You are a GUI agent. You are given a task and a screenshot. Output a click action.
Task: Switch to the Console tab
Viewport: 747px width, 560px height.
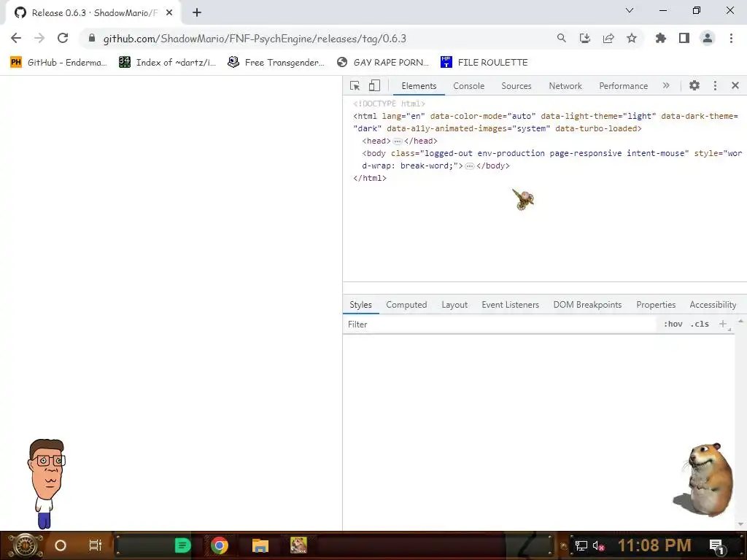point(469,86)
